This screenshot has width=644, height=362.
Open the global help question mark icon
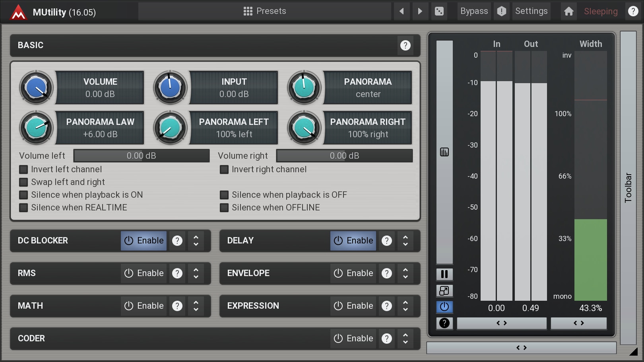point(633,11)
